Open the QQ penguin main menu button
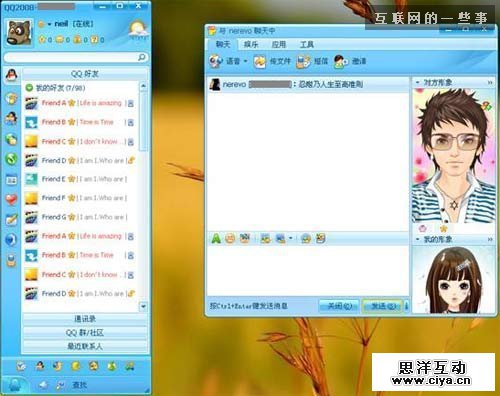Screen dimensions: 500x396 (x=14, y=385)
